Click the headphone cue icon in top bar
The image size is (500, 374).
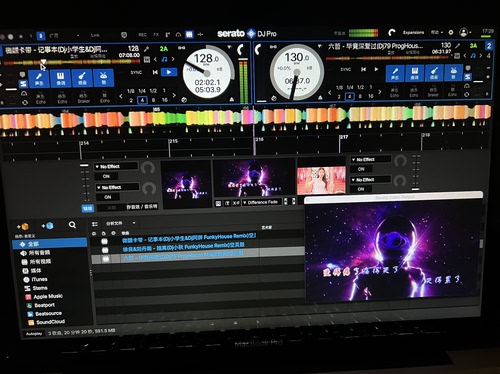[x=178, y=34]
